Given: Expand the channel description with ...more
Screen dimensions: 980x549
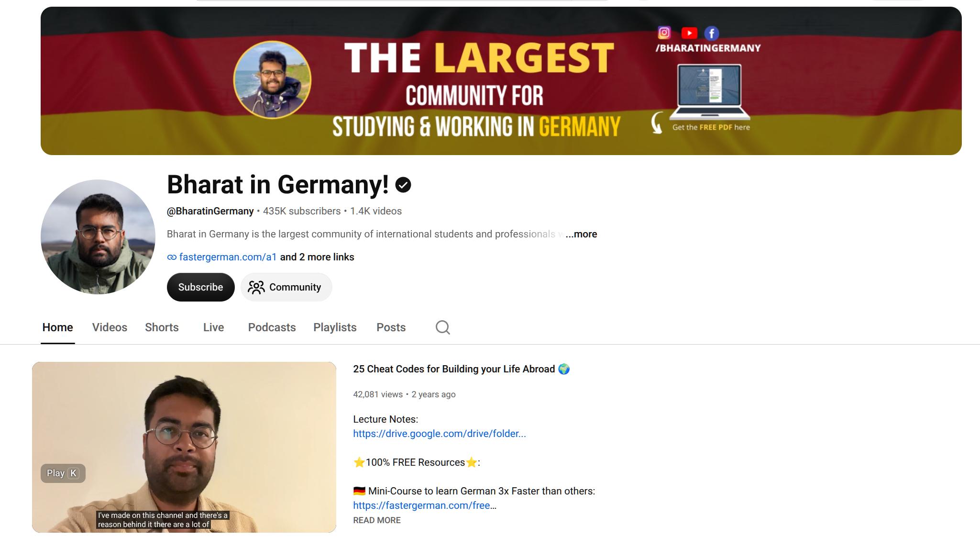Looking at the screenshot, I should tap(581, 234).
